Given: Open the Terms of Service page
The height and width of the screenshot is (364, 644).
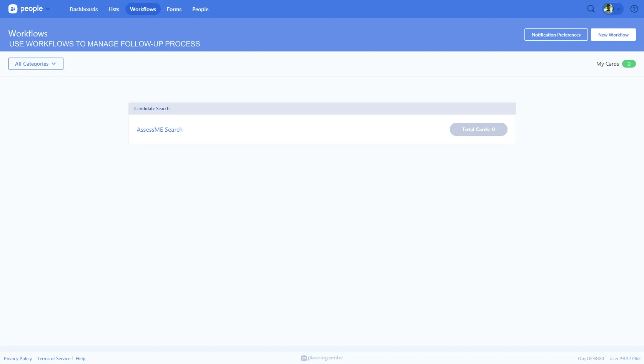Looking at the screenshot, I should point(53,358).
